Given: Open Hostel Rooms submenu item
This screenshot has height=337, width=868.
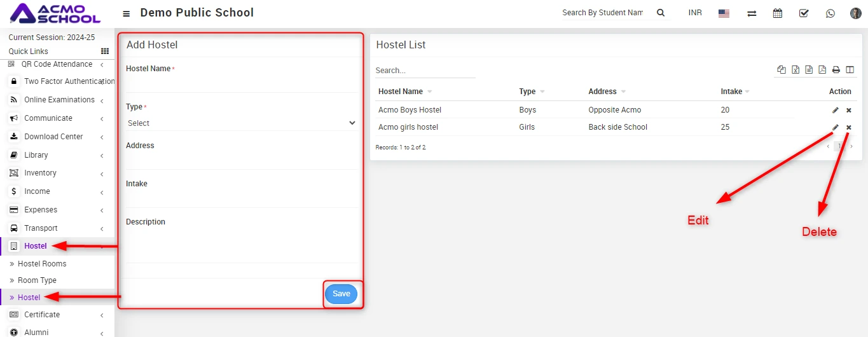Looking at the screenshot, I should (42, 264).
